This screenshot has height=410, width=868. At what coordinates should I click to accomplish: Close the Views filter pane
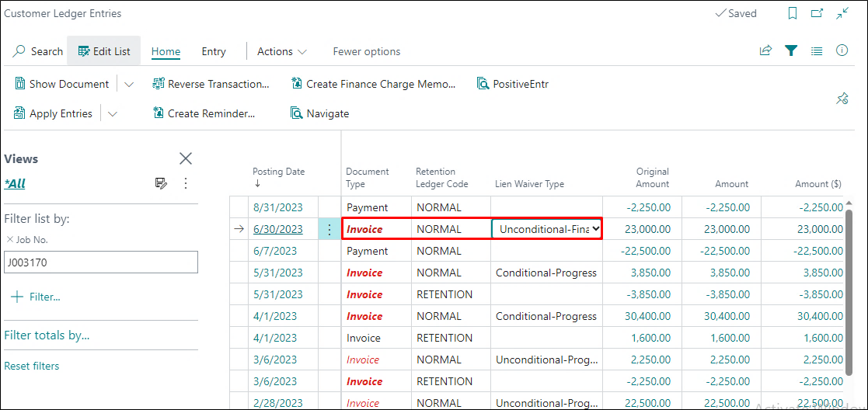click(186, 158)
